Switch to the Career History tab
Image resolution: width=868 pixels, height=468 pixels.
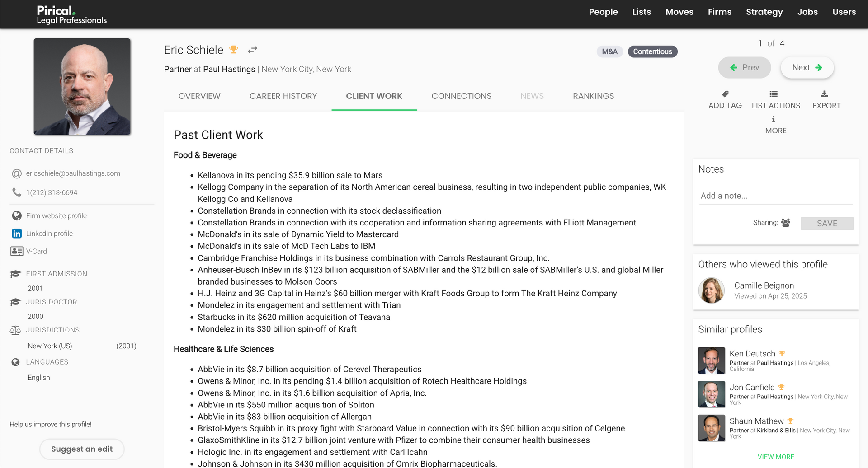coord(283,96)
